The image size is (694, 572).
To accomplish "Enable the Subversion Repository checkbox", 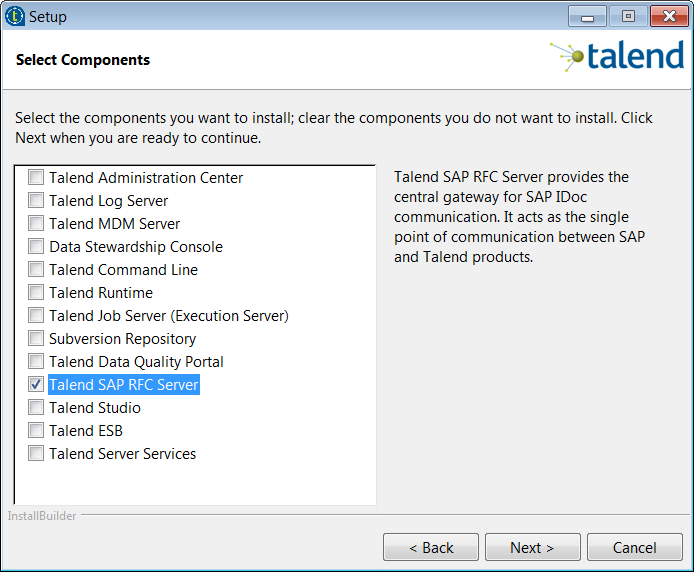I will coord(36,339).
